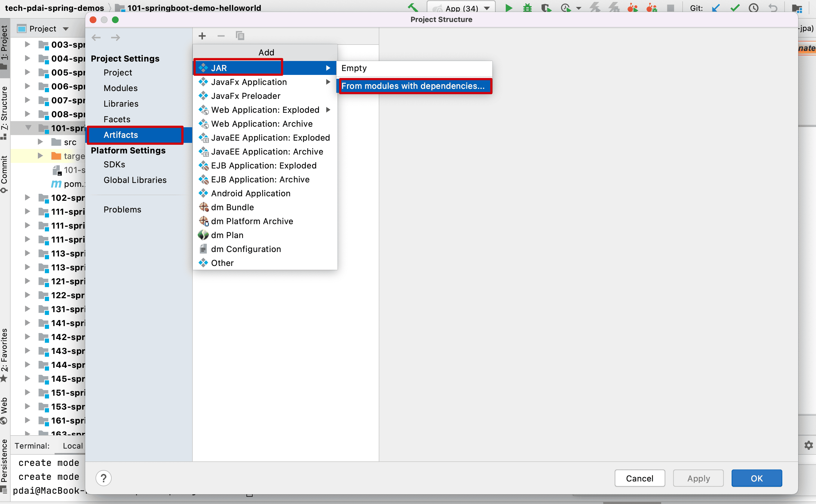Expand the 102-spr module tree node

click(28, 198)
